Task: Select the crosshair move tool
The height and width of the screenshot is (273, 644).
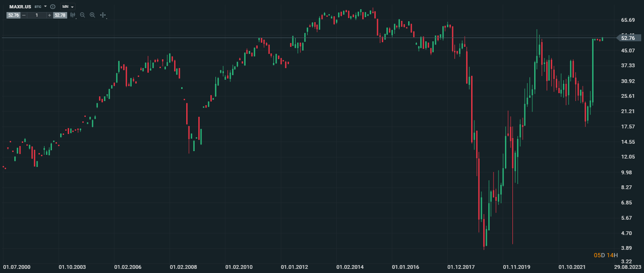Action: coord(103,15)
